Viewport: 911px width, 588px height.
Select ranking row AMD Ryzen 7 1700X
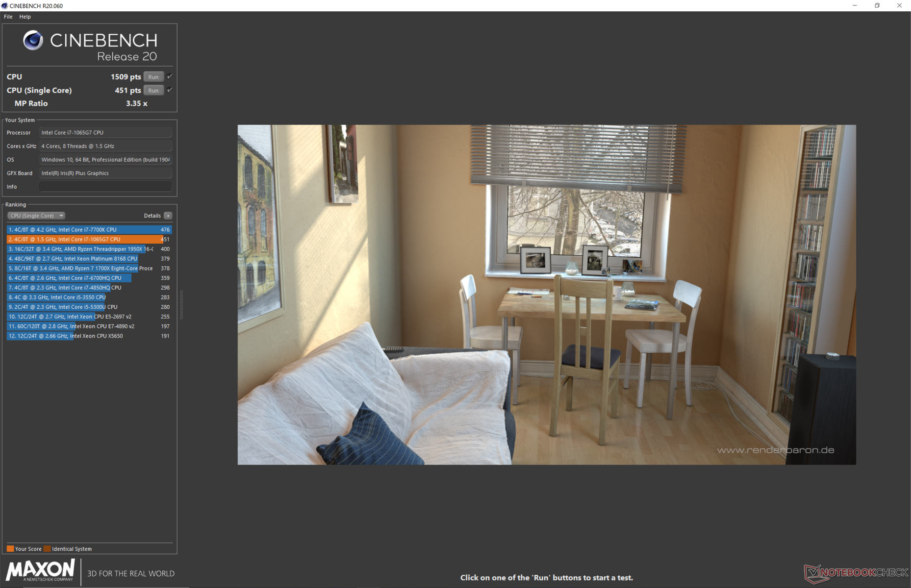(x=89, y=268)
